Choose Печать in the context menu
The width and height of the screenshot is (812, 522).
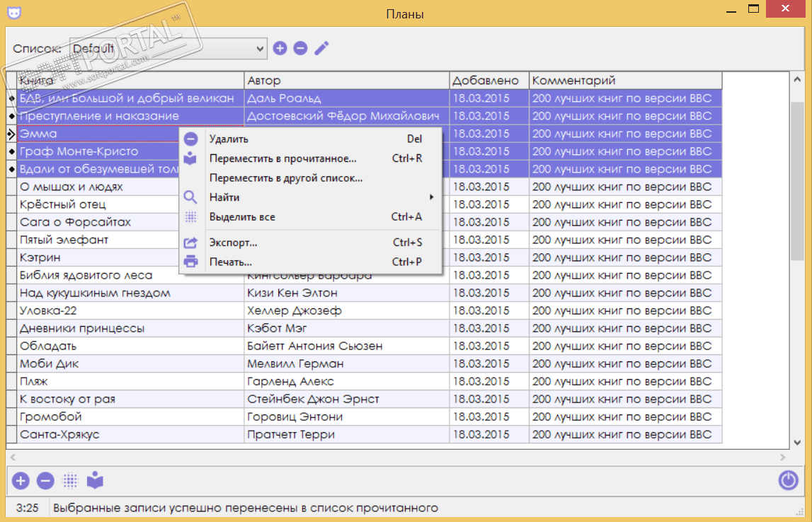click(311, 262)
